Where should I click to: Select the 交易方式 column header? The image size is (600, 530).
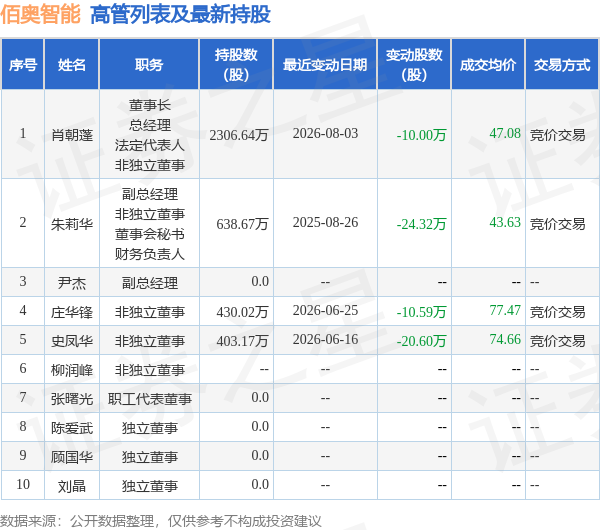pyautogui.click(x=562, y=65)
